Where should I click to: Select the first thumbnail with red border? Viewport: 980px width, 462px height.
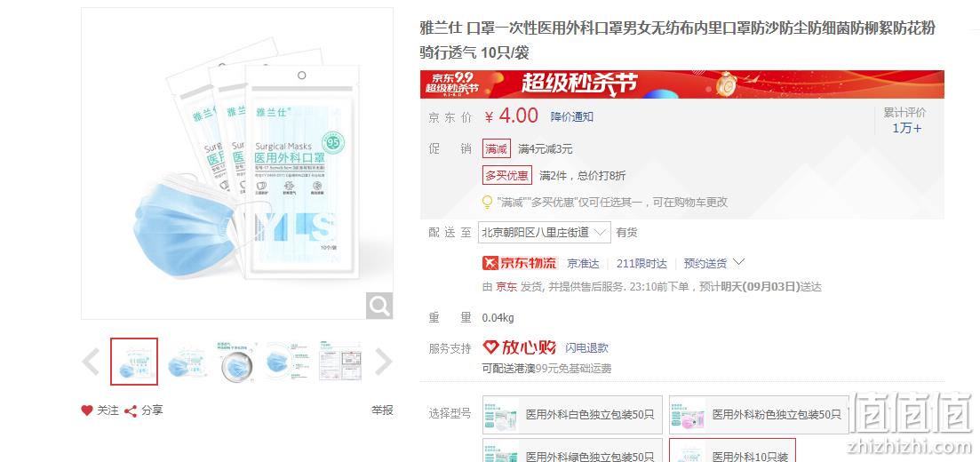tap(134, 362)
